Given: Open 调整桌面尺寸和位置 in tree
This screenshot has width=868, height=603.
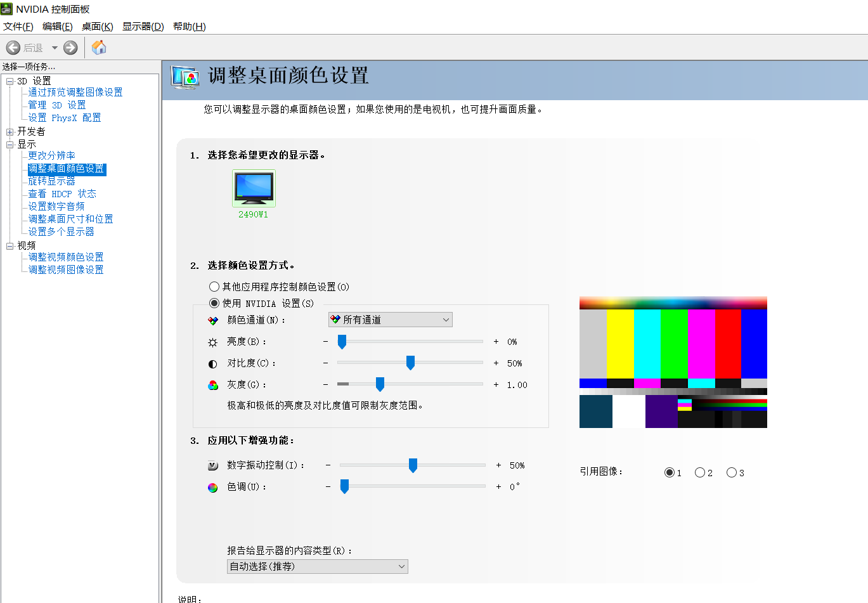Looking at the screenshot, I should coord(71,219).
